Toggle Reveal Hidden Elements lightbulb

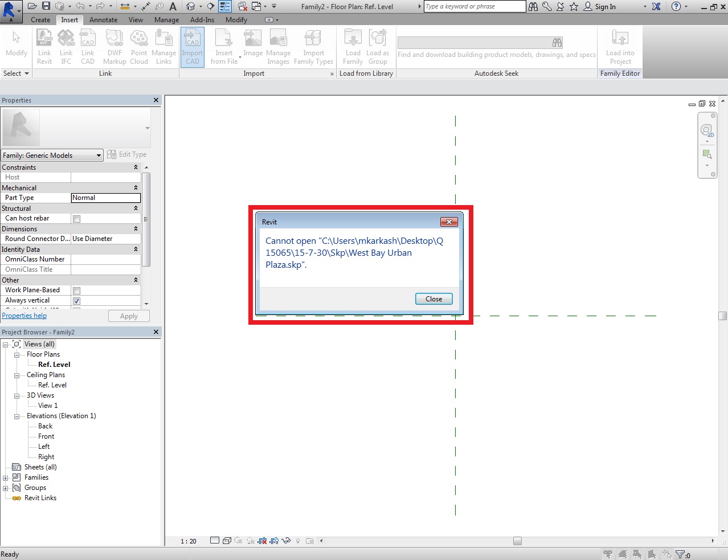[297, 541]
